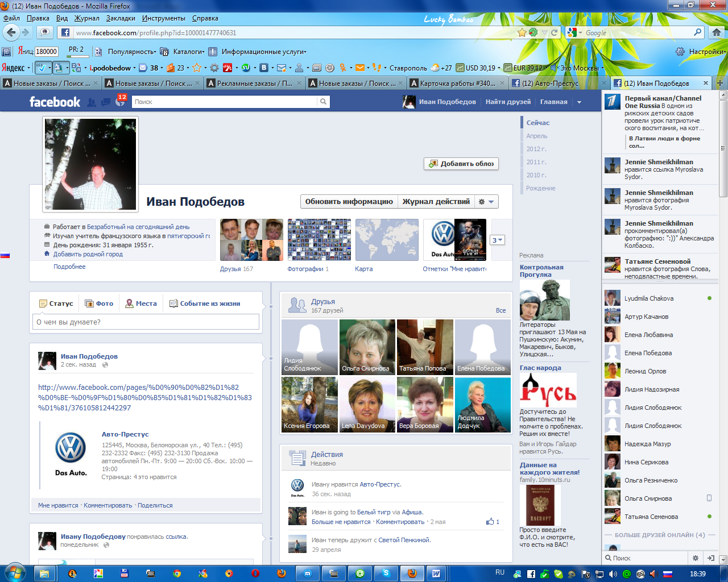This screenshot has height=582, width=728.
Task: Click the Facebook logo in the blue header
Action: tap(55, 102)
